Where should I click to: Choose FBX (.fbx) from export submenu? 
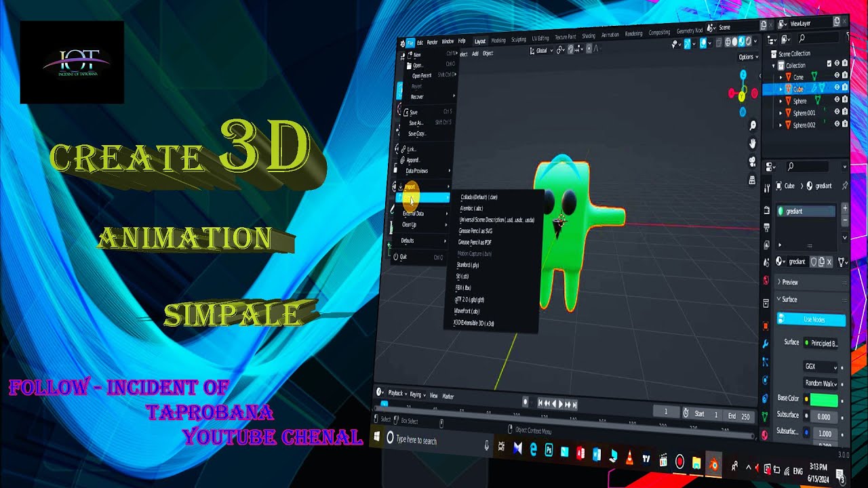click(463, 288)
